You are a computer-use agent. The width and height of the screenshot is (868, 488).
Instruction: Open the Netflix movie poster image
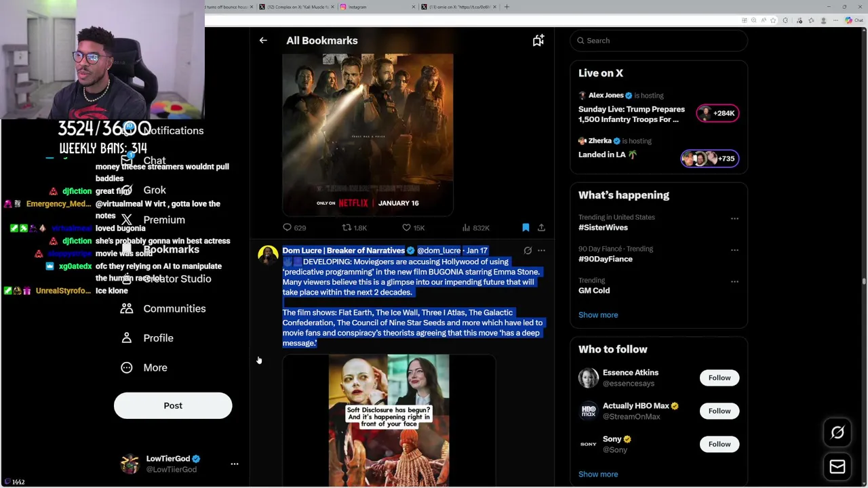coord(368,134)
